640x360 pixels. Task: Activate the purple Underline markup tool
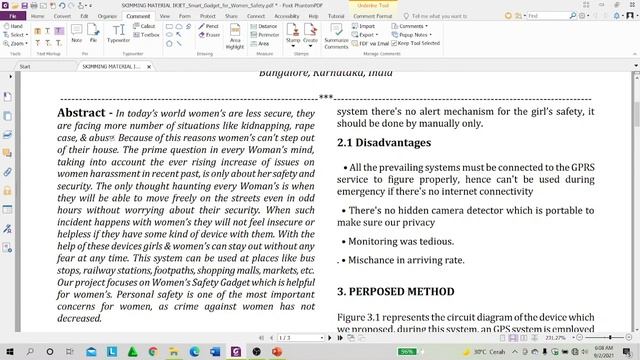[x=59, y=31]
